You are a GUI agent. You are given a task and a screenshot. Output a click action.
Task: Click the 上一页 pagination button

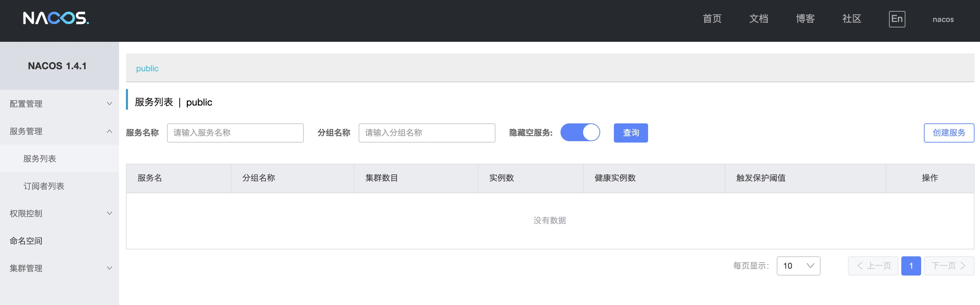(x=873, y=266)
